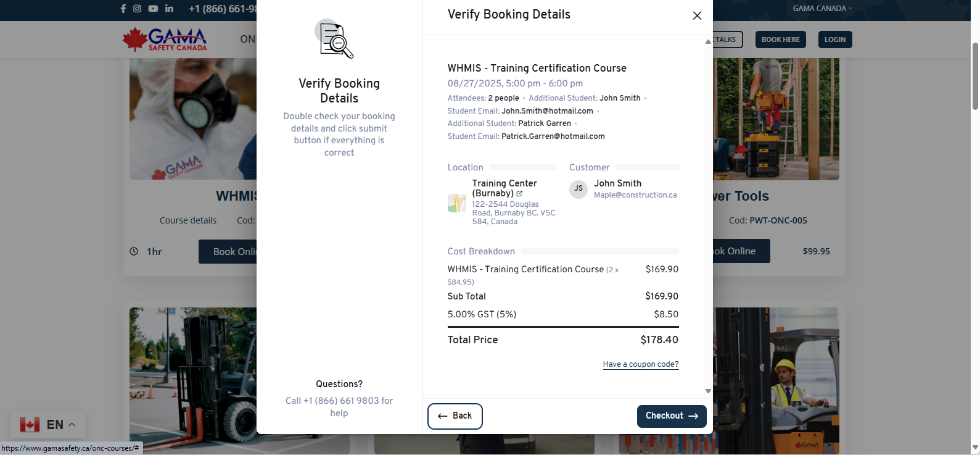This screenshot has width=980, height=455.
Task: Open Training Center external link icon
Action: (x=519, y=194)
